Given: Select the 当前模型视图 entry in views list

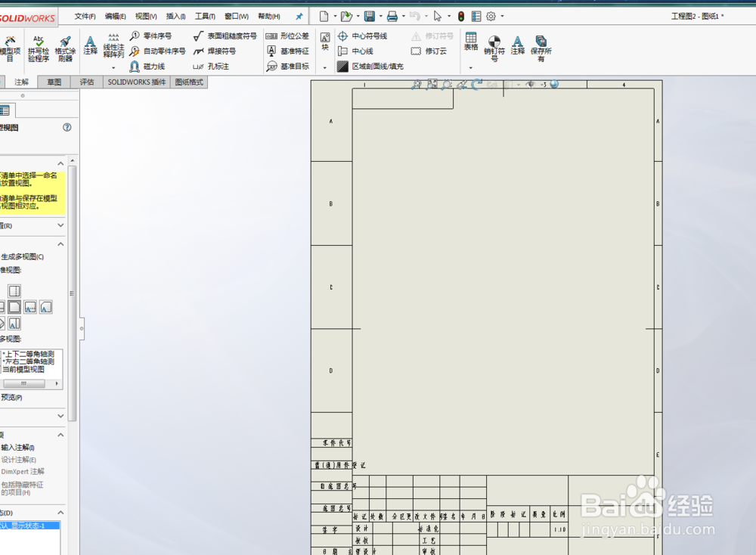Looking at the screenshot, I should [x=24, y=369].
